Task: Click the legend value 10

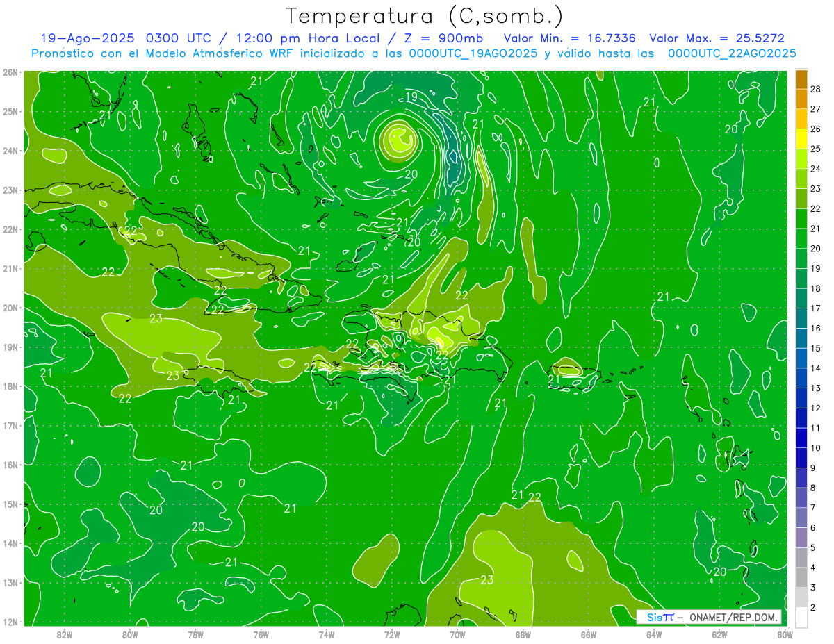Action: click(815, 448)
